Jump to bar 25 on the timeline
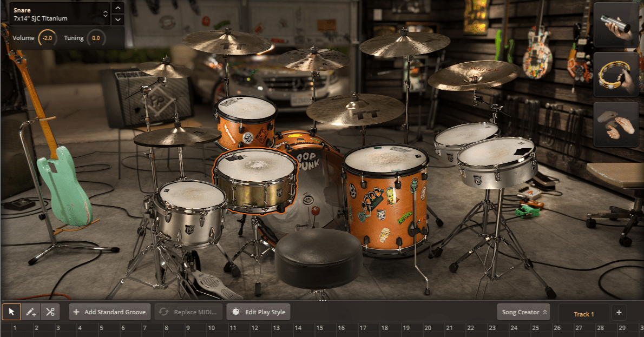The image size is (644, 337). [535, 328]
